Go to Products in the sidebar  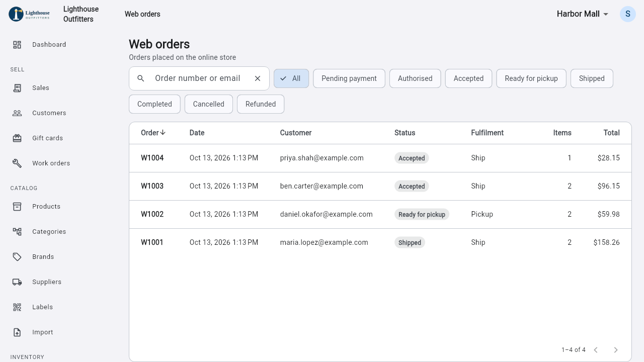pyautogui.click(x=60, y=207)
